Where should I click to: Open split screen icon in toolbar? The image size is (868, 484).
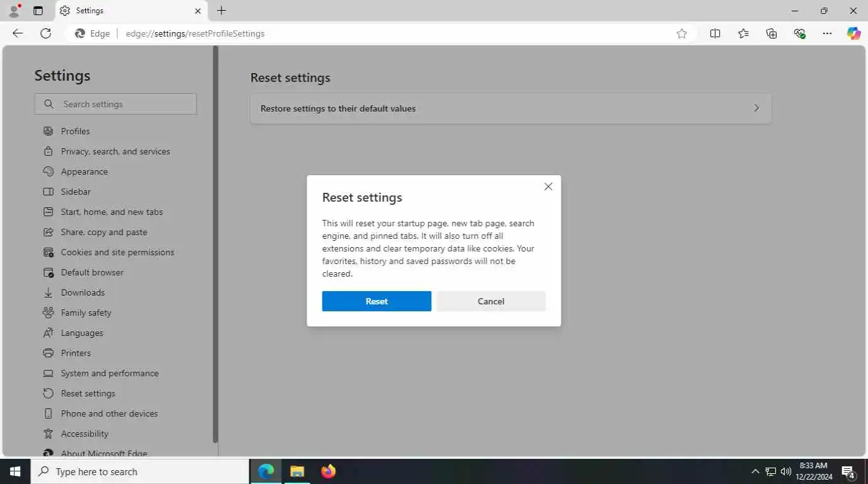tap(715, 33)
